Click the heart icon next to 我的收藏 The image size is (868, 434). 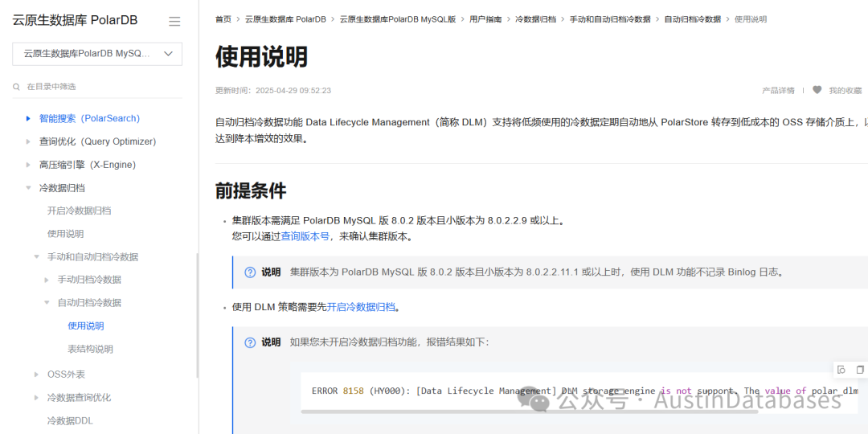pyautogui.click(x=817, y=90)
